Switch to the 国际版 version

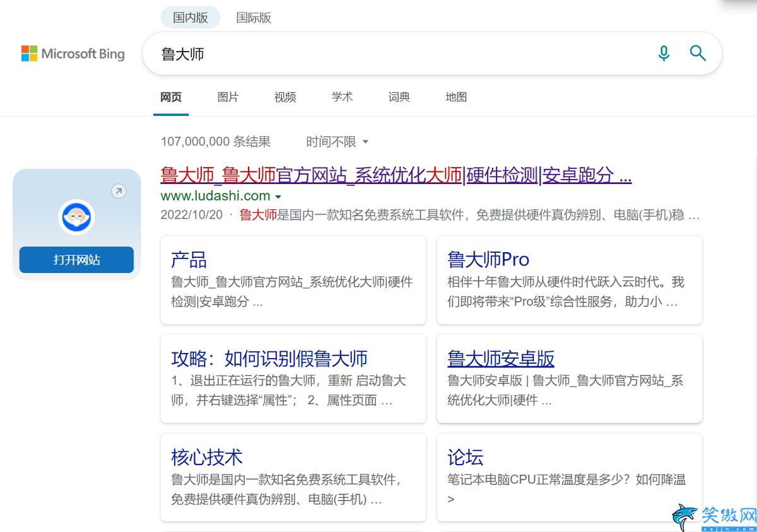pyautogui.click(x=254, y=18)
